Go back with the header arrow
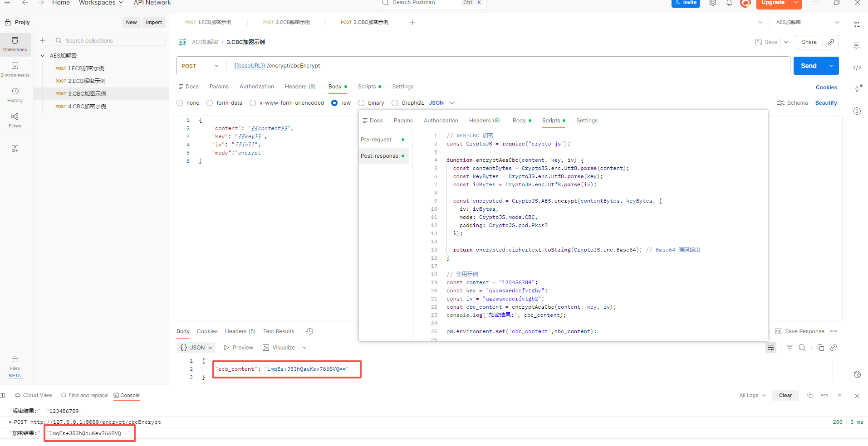The width and height of the screenshot is (868, 446). tap(25, 3)
